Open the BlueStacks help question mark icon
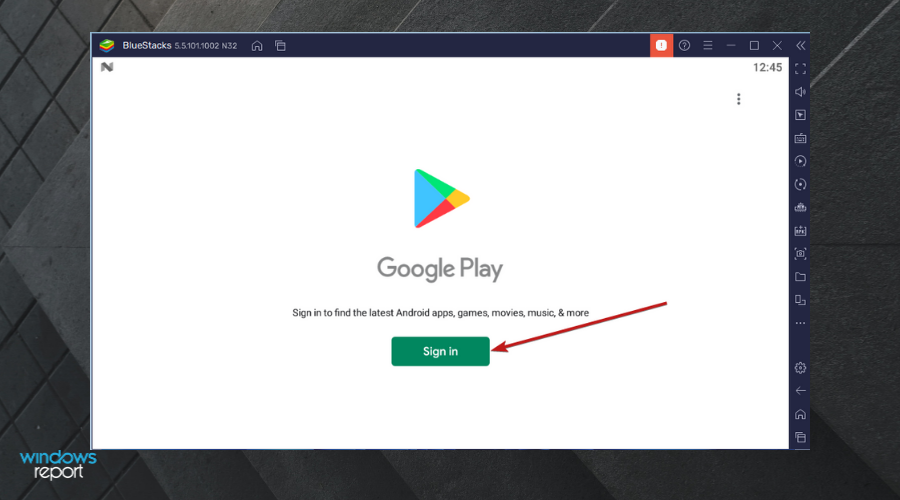 [x=684, y=45]
